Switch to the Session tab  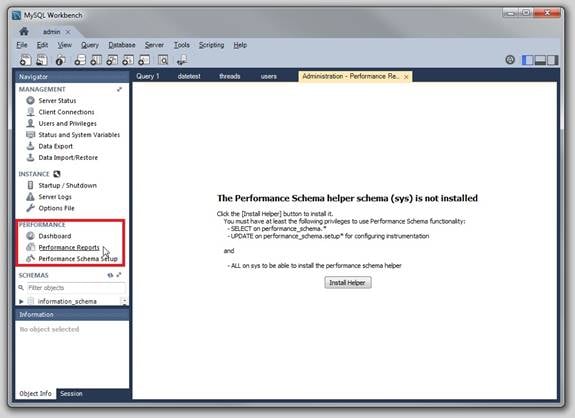[x=71, y=393]
